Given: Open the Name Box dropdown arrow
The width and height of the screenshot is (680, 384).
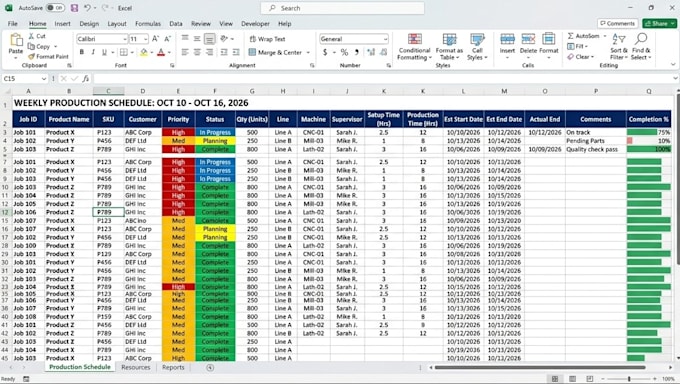Looking at the screenshot, I should point(44,79).
